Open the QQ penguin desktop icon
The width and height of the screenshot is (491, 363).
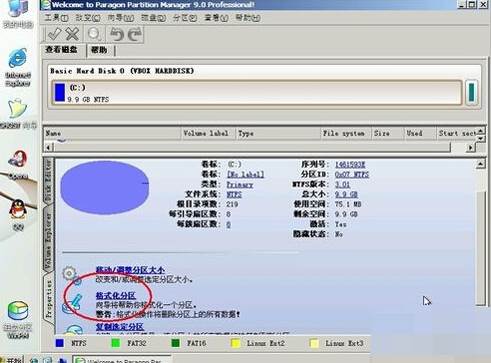18,214
